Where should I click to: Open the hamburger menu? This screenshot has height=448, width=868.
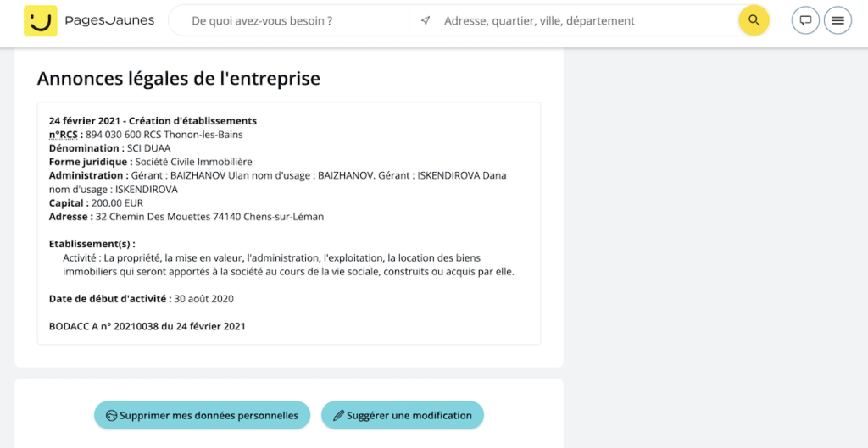point(837,20)
